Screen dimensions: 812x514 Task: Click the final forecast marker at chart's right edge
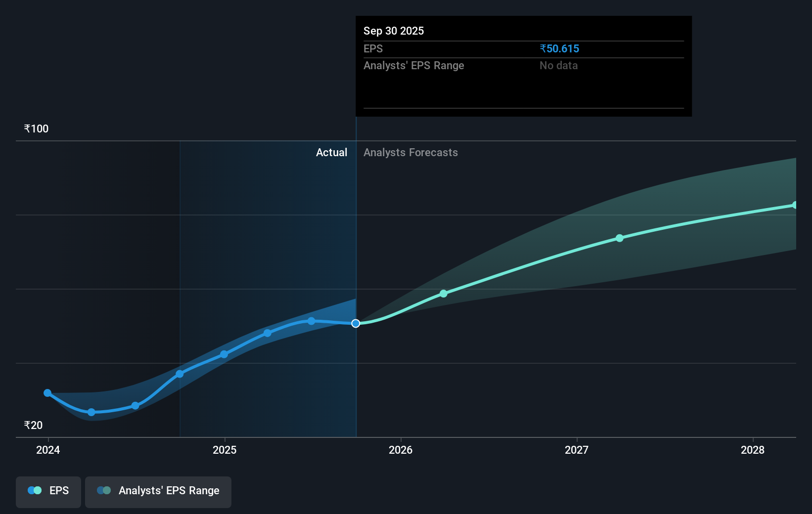coord(795,204)
